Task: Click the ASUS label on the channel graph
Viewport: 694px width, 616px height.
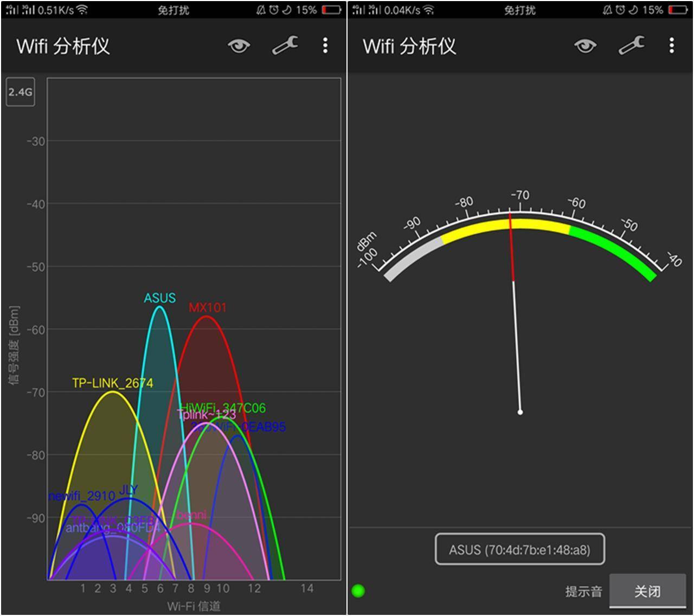Action: click(159, 298)
